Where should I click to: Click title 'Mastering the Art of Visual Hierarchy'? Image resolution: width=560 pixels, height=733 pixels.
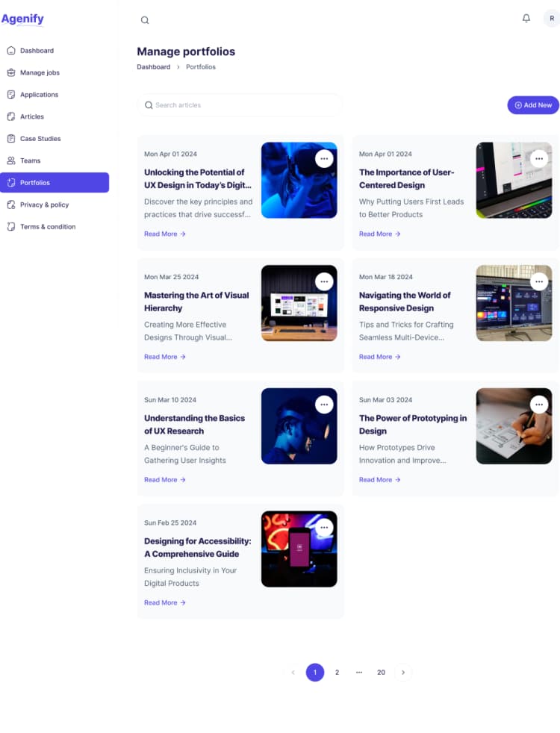point(196,302)
